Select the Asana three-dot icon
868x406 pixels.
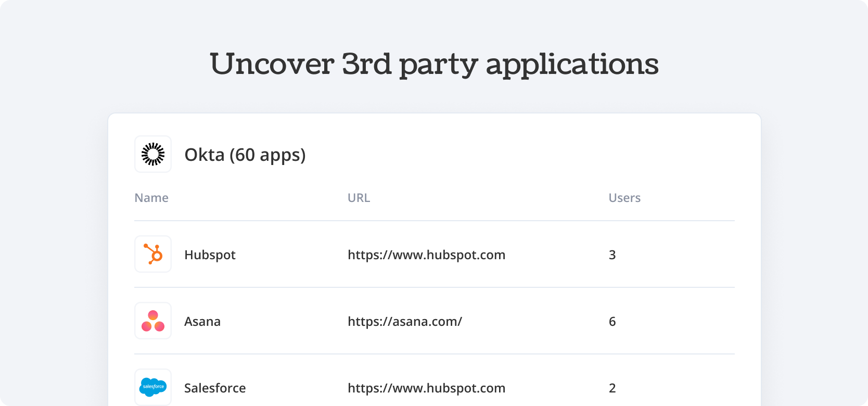pyautogui.click(x=153, y=321)
